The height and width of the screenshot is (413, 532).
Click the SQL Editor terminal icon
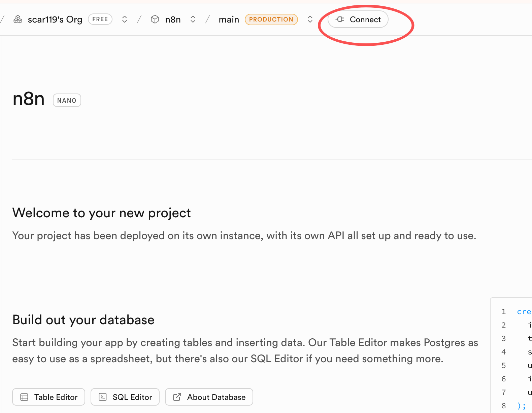[x=103, y=397]
